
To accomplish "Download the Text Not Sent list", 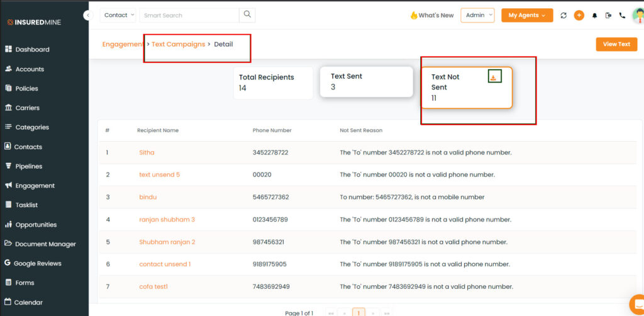I will (494, 77).
